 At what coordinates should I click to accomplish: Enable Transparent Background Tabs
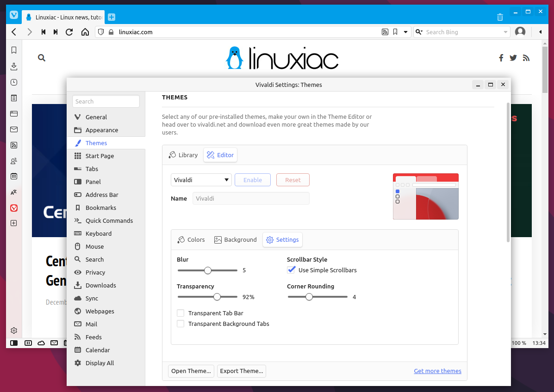(181, 324)
